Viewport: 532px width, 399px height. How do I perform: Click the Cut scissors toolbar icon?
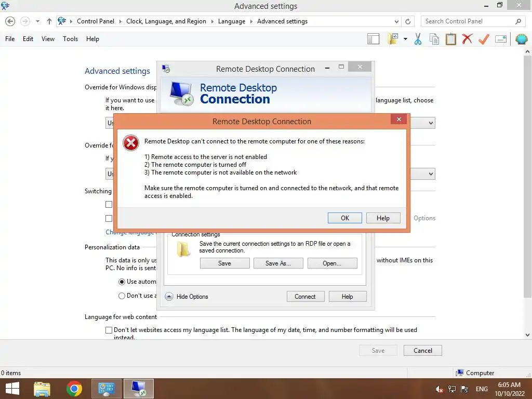(x=418, y=39)
